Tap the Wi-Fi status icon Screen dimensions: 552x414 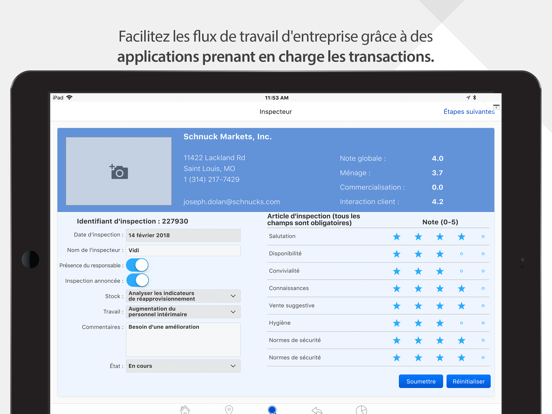tap(69, 98)
